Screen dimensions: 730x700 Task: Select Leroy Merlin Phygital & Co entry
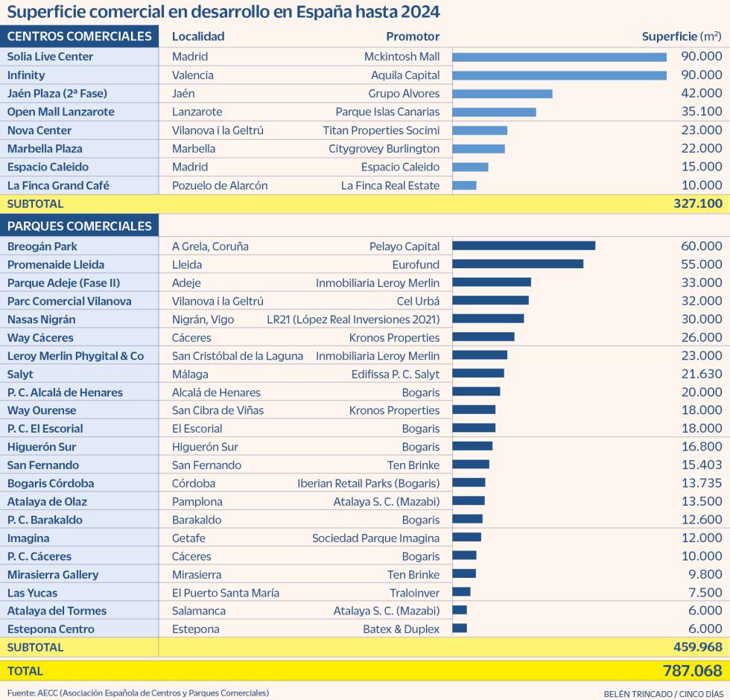[75, 356]
